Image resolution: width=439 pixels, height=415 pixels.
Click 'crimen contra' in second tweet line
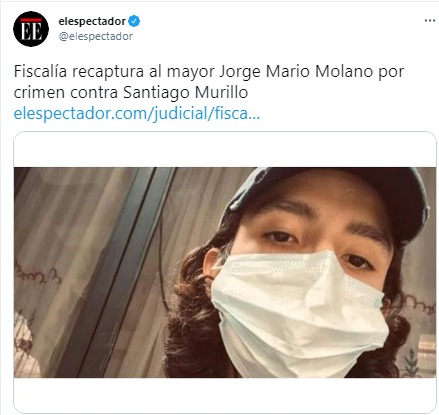66,93
